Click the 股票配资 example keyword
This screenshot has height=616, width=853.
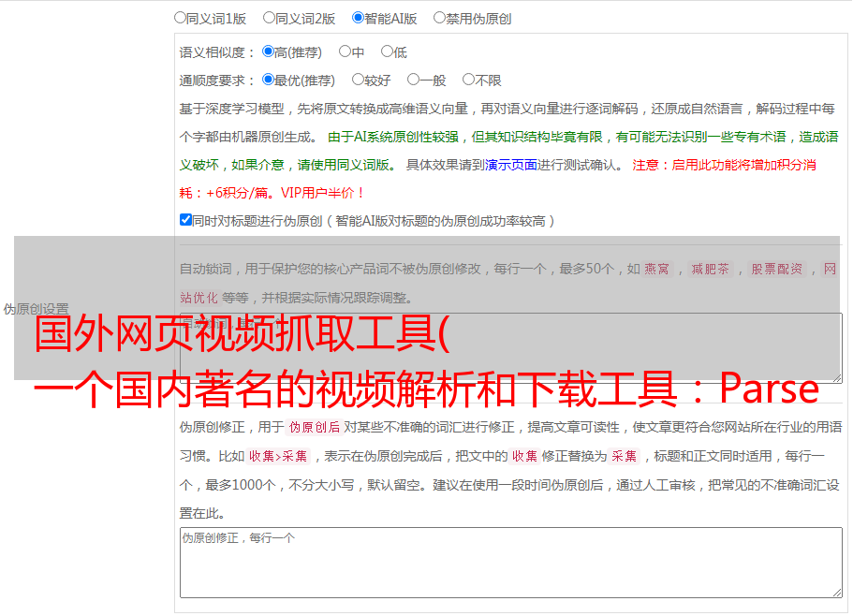[777, 269]
